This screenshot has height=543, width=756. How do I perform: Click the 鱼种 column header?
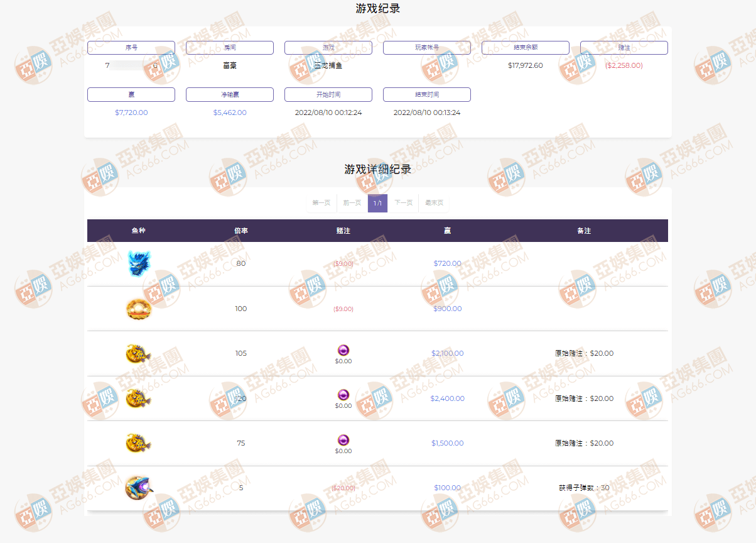[x=139, y=231]
